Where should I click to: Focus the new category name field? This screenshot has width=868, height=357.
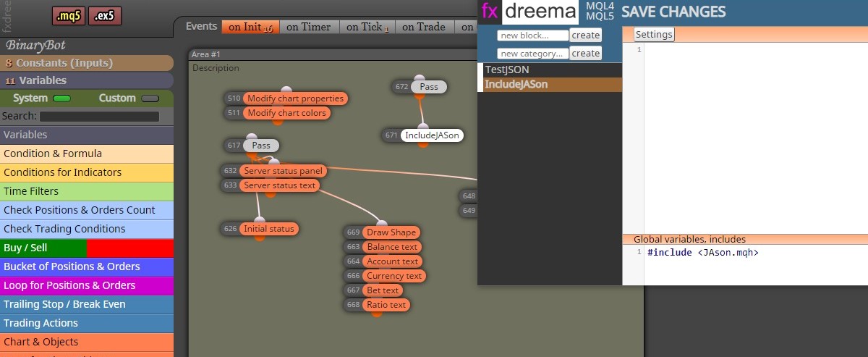click(x=532, y=53)
